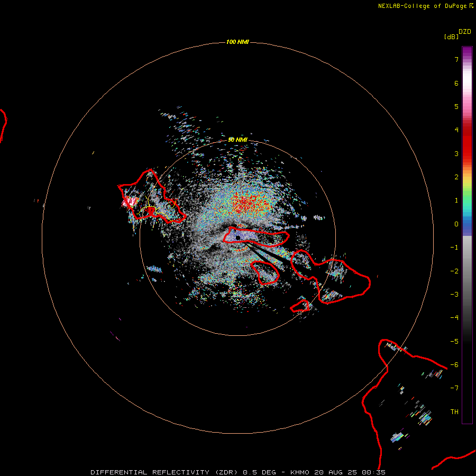Click the 5 tick on the dB scale
The image size is (476, 476).
[x=456, y=106]
